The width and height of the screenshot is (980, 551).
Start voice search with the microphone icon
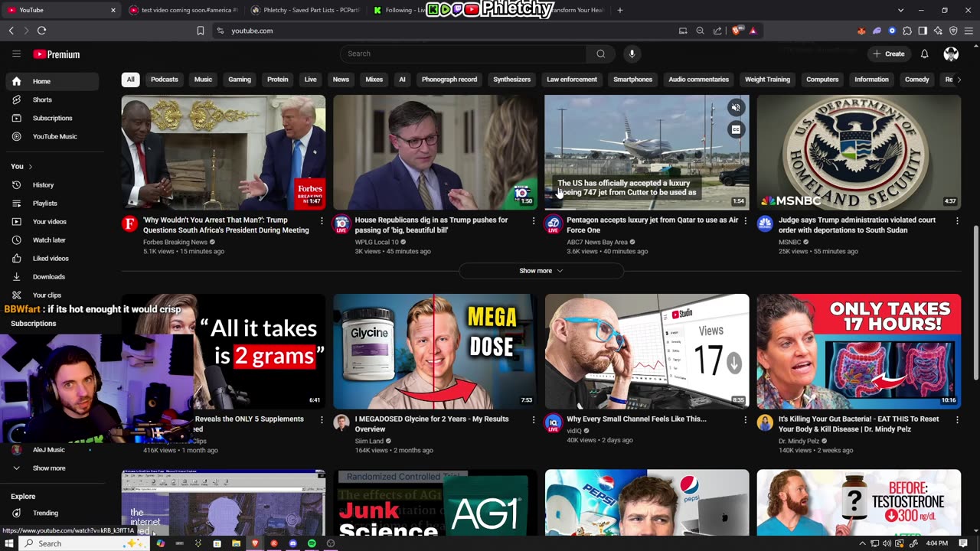tap(632, 54)
